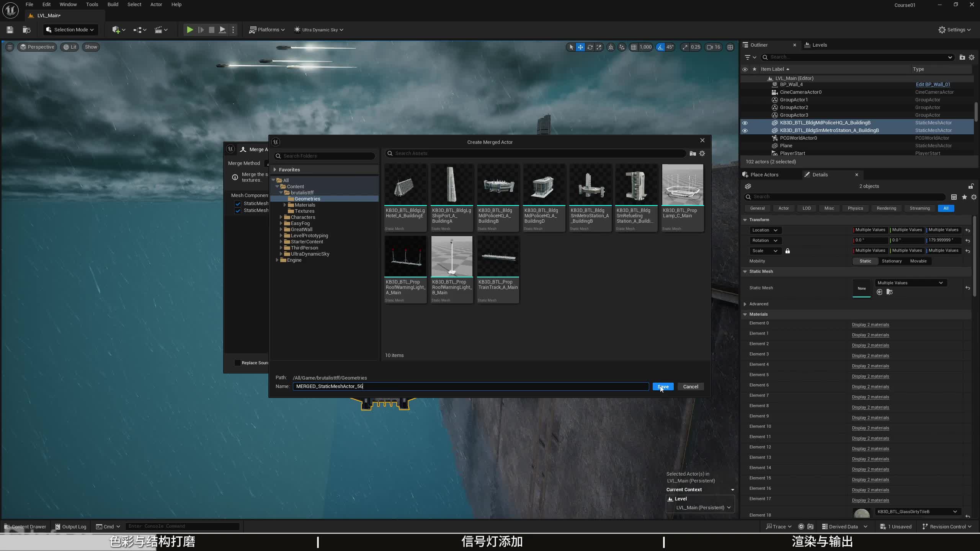Click the Save button in dialog
Image resolution: width=980 pixels, height=551 pixels.
pyautogui.click(x=663, y=386)
